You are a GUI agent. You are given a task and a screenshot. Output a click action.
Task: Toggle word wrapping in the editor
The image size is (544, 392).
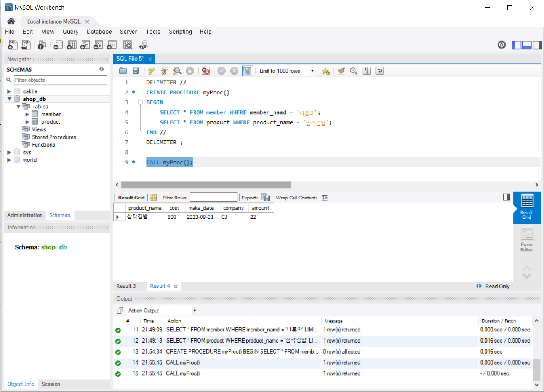tap(379, 71)
